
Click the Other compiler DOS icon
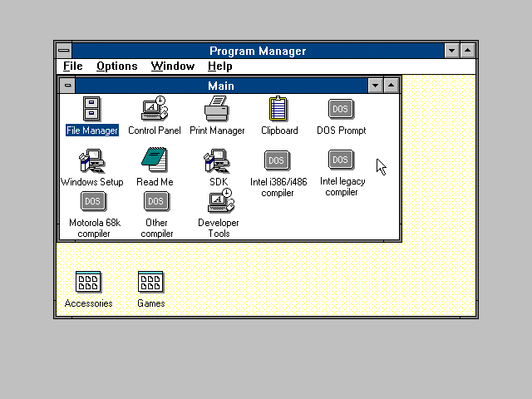156,201
